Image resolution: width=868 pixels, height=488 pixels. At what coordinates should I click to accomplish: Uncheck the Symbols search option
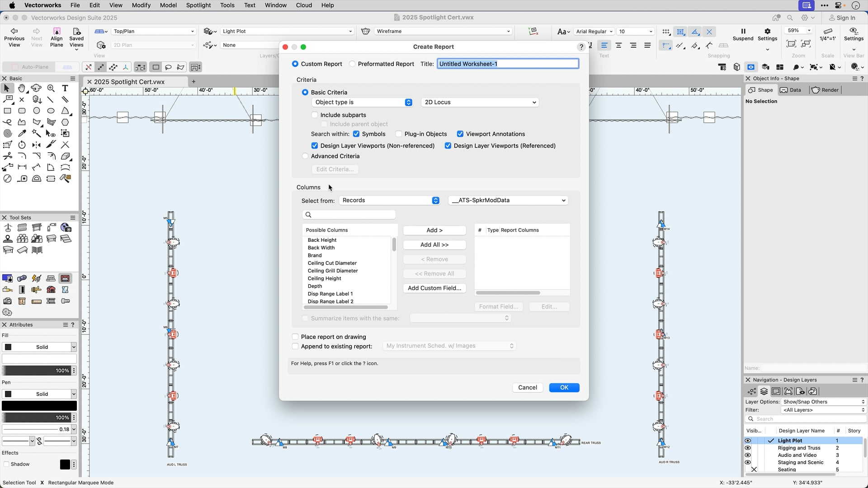click(357, 134)
